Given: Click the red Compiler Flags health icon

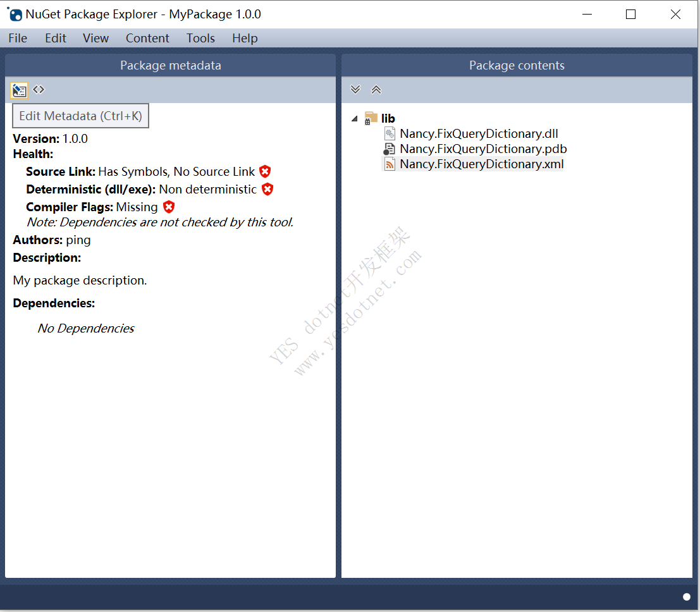Looking at the screenshot, I should (x=169, y=207).
